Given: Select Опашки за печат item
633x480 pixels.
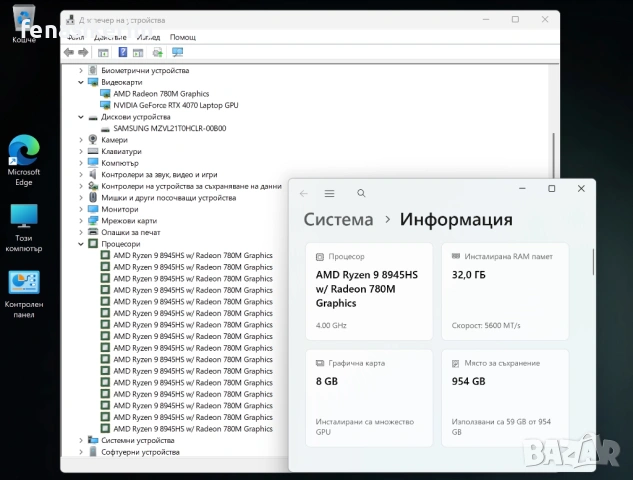Looking at the screenshot, I should [130, 232].
